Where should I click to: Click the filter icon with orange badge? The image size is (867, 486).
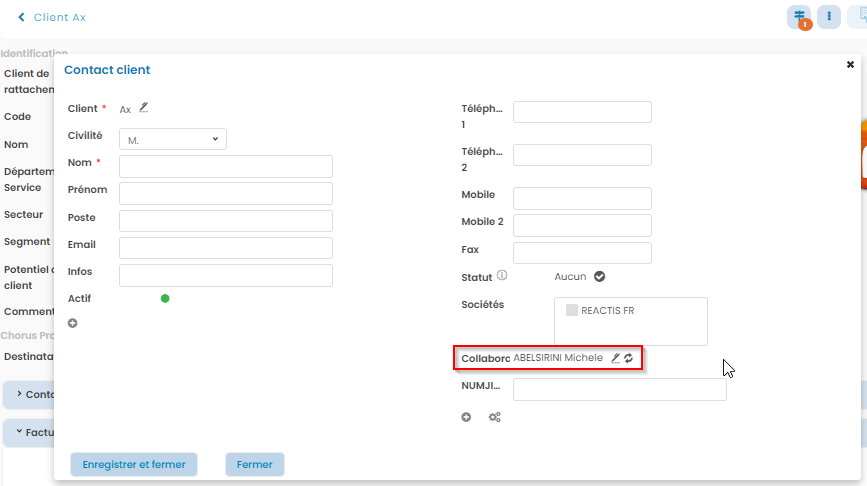click(799, 17)
